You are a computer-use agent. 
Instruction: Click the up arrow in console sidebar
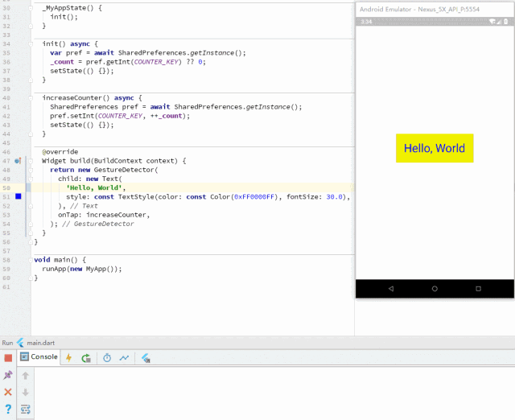[x=25, y=375]
